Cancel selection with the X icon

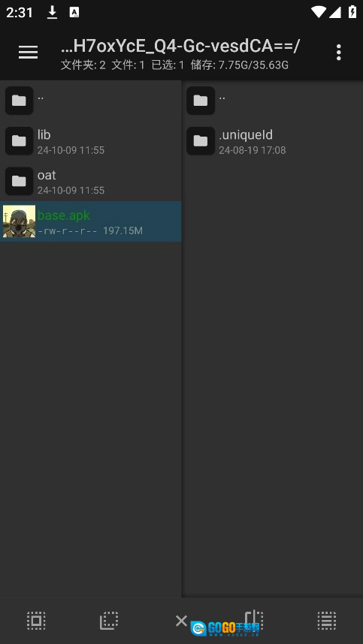click(x=181, y=620)
